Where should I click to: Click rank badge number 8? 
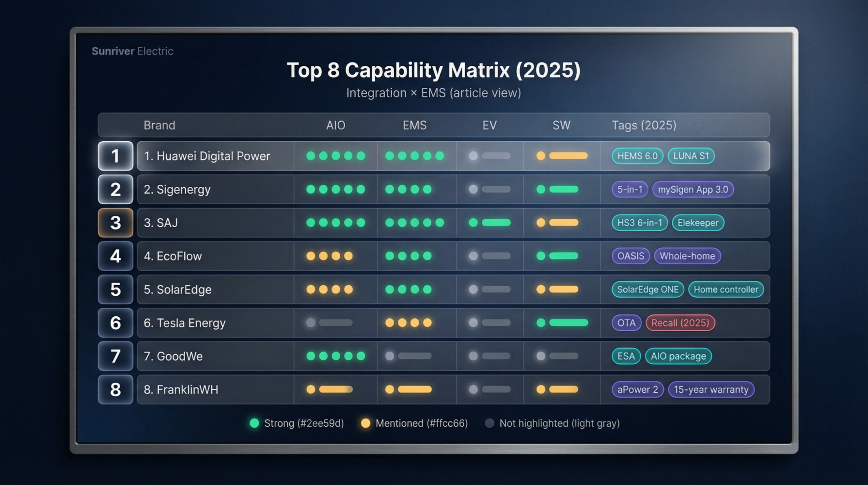point(115,389)
